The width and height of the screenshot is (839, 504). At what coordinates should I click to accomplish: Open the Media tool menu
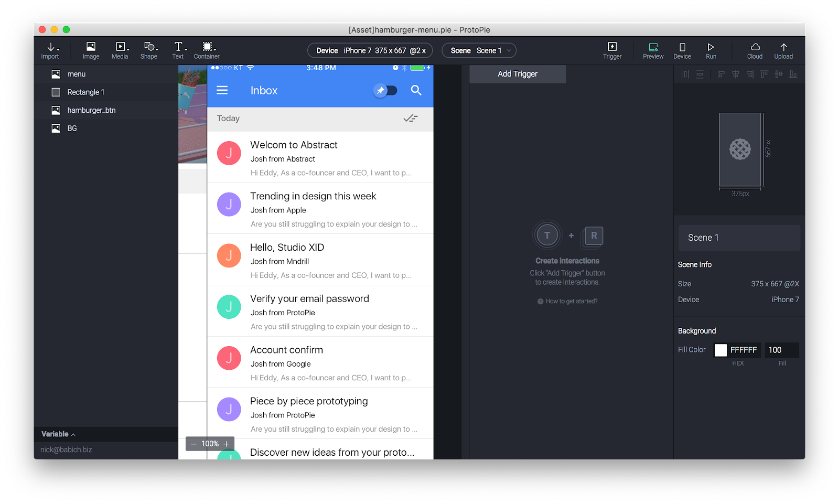pos(120,50)
